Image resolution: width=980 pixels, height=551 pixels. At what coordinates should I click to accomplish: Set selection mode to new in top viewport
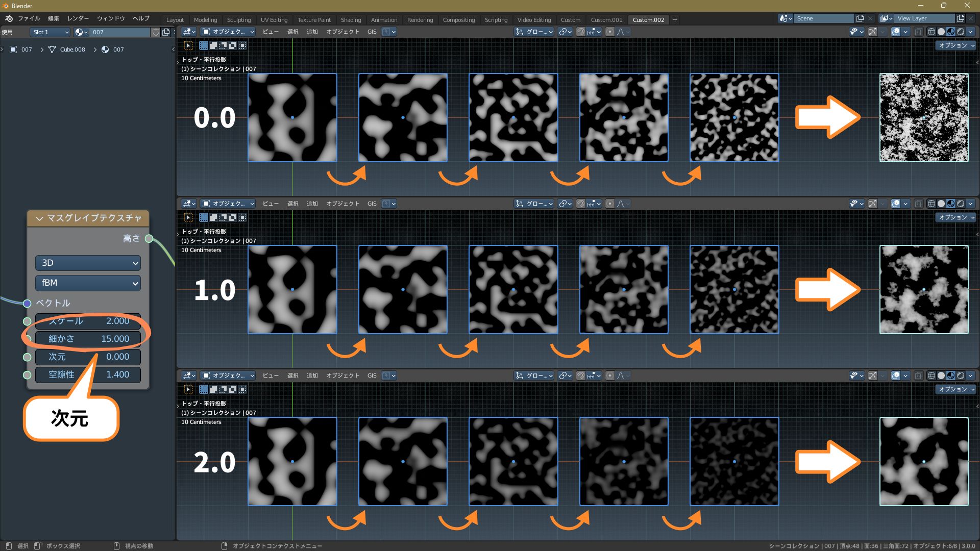(x=204, y=45)
